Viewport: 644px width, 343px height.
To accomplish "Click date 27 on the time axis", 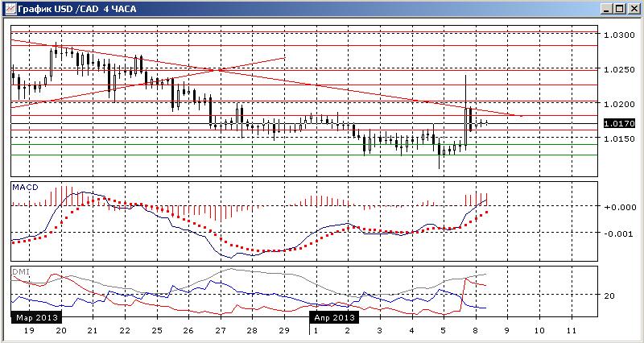I will tap(220, 330).
